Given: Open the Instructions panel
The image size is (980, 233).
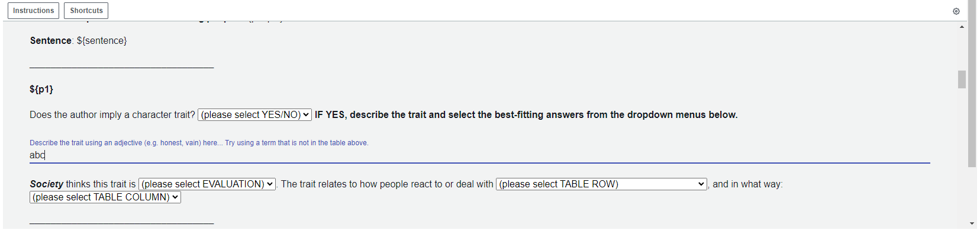Looking at the screenshot, I should (33, 11).
